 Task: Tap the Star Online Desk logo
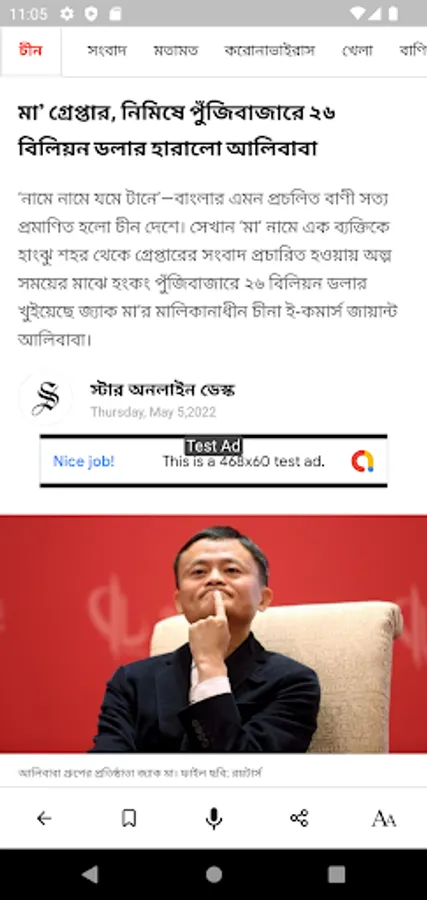45,398
